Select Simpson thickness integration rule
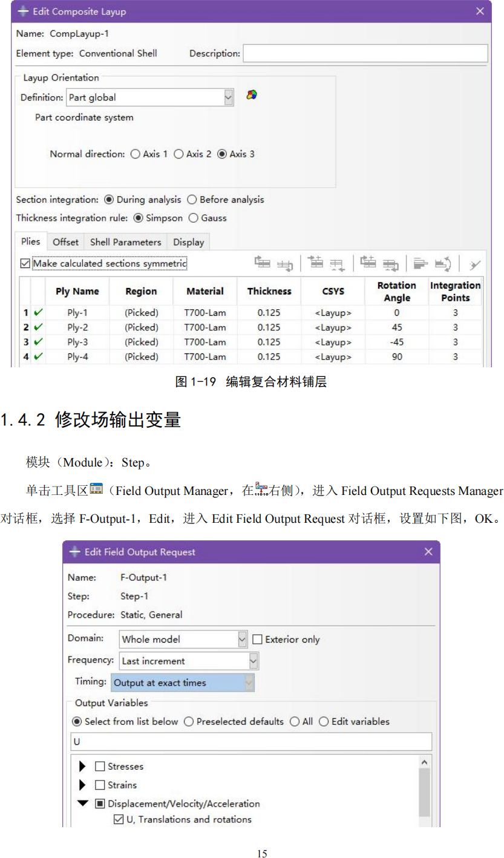This screenshot has height=858, width=504. (138, 218)
